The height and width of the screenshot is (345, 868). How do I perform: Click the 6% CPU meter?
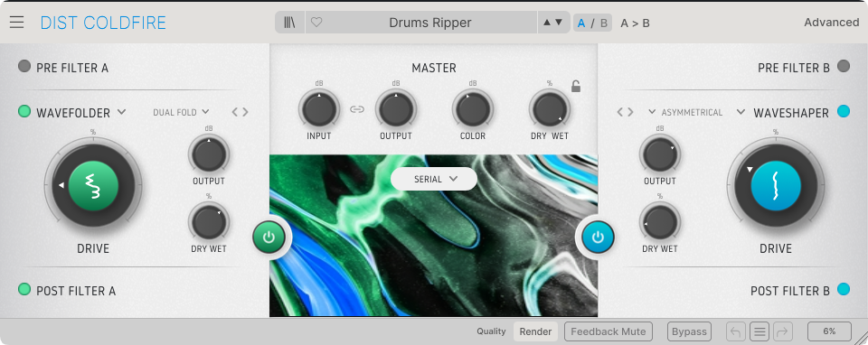click(x=829, y=331)
